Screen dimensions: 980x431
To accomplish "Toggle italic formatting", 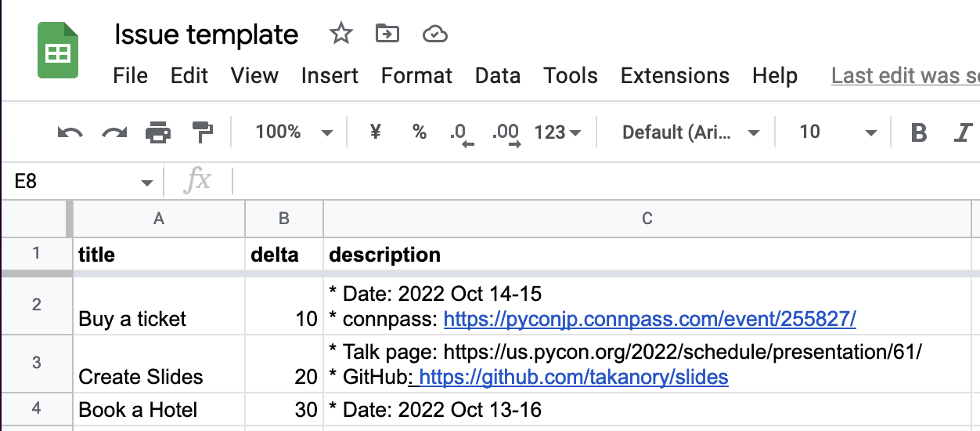I will 963,132.
